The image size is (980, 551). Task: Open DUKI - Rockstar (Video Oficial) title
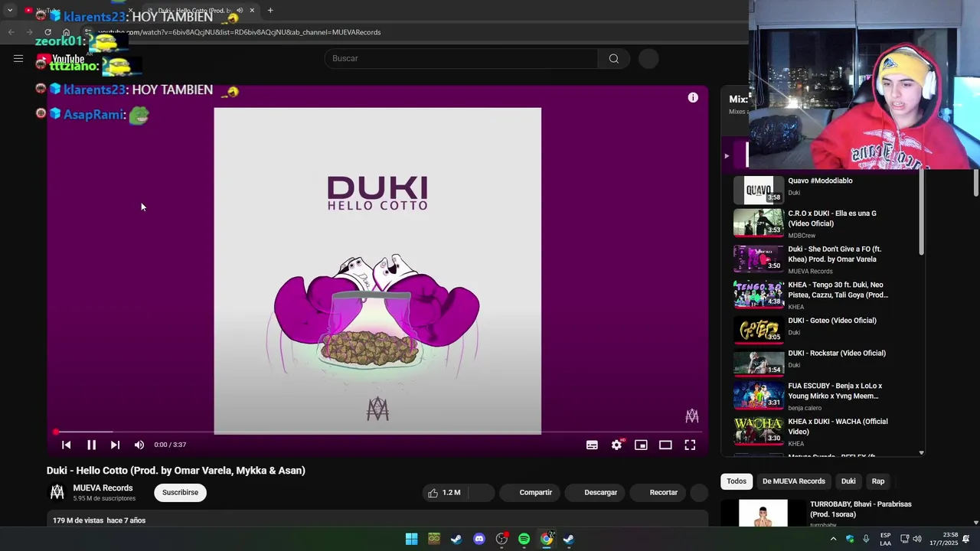click(x=837, y=354)
